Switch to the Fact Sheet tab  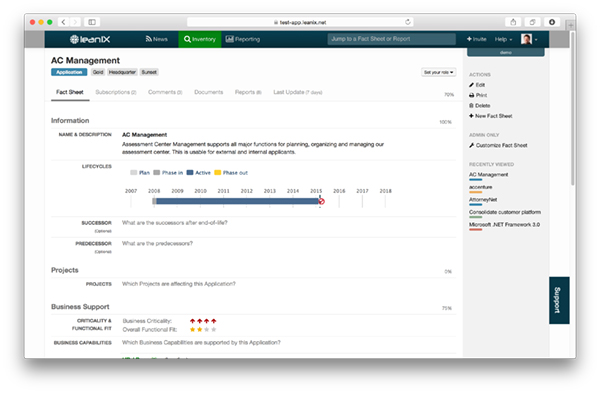coord(70,92)
